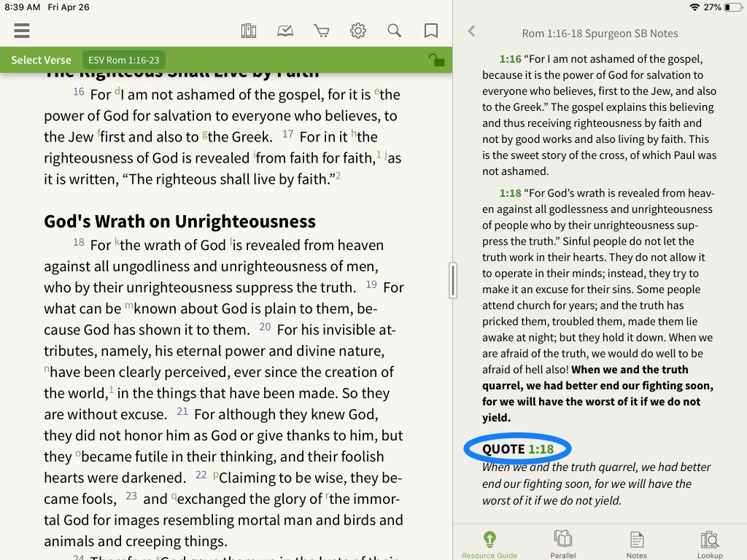Check the battery indicator in status bar

pos(732,7)
